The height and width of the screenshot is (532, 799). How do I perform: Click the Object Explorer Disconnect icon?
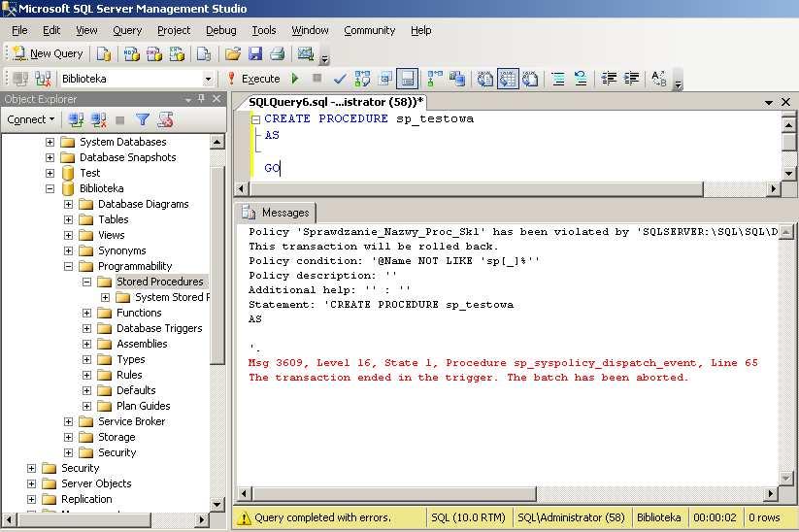(98, 119)
